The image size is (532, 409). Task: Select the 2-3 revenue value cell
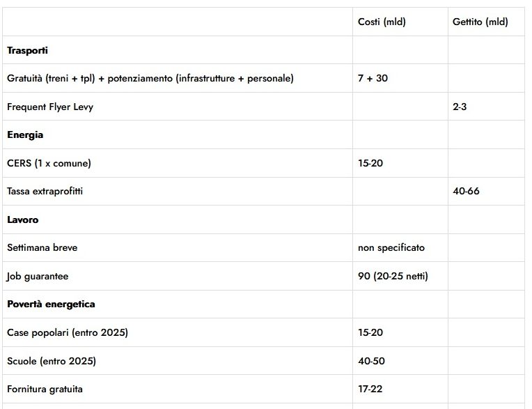[460, 107]
